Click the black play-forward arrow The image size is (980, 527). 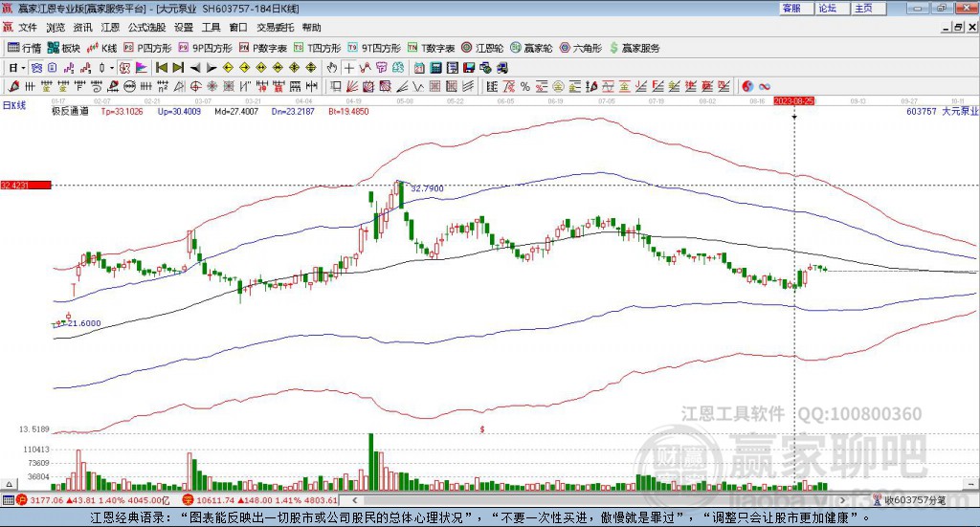click(x=211, y=68)
